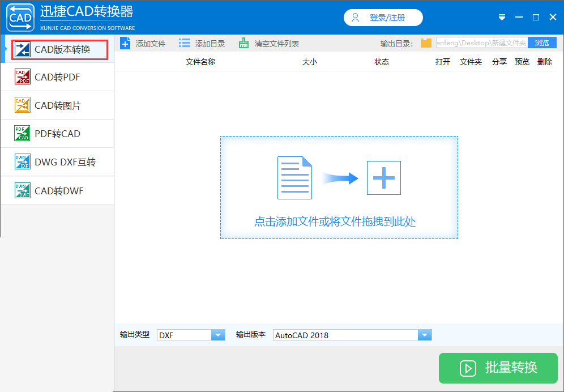Click the CAD转图片 orange icon
This screenshot has width=564, height=392.
22,105
